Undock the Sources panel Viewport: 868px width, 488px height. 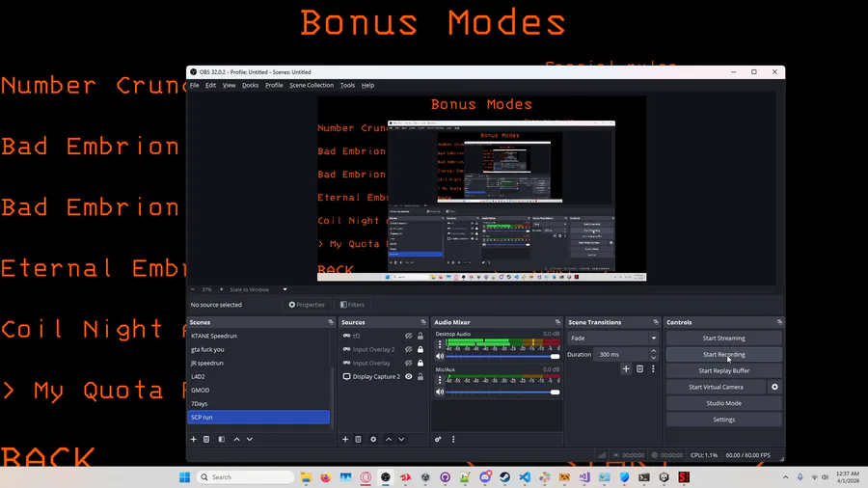coord(423,322)
